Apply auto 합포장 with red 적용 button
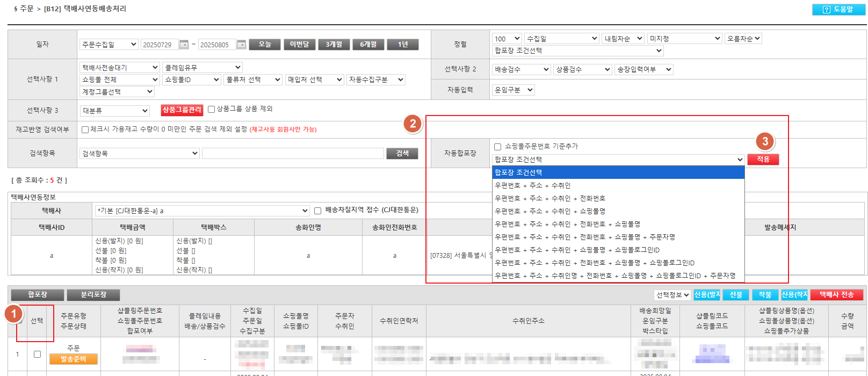 point(763,160)
